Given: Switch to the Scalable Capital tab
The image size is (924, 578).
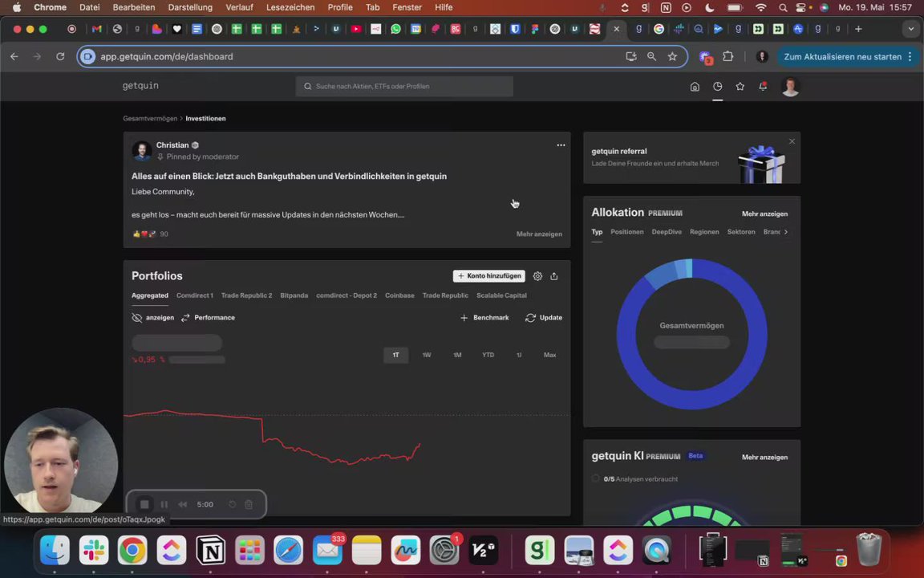Looking at the screenshot, I should pyautogui.click(x=501, y=295).
